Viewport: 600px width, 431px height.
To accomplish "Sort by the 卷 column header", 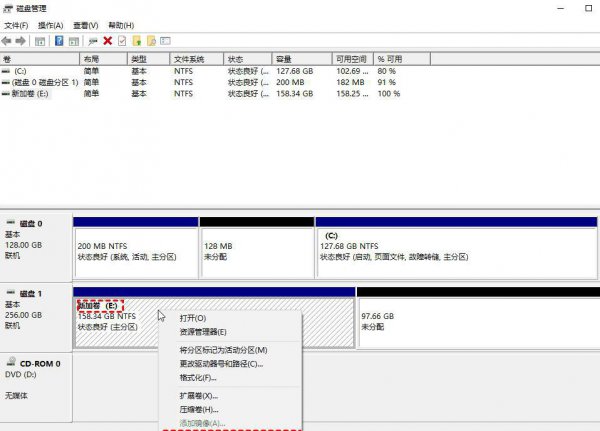I will pyautogui.click(x=40, y=59).
